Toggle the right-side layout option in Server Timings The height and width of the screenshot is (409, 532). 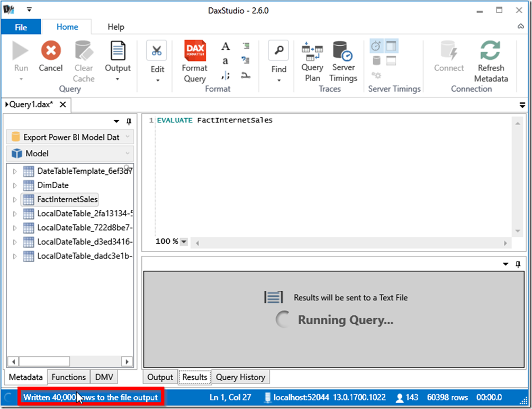[x=391, y=46]
